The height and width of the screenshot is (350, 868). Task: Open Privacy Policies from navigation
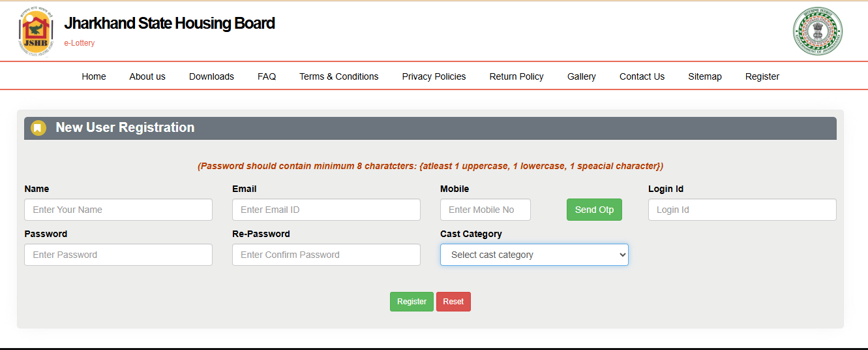point(434,76)
